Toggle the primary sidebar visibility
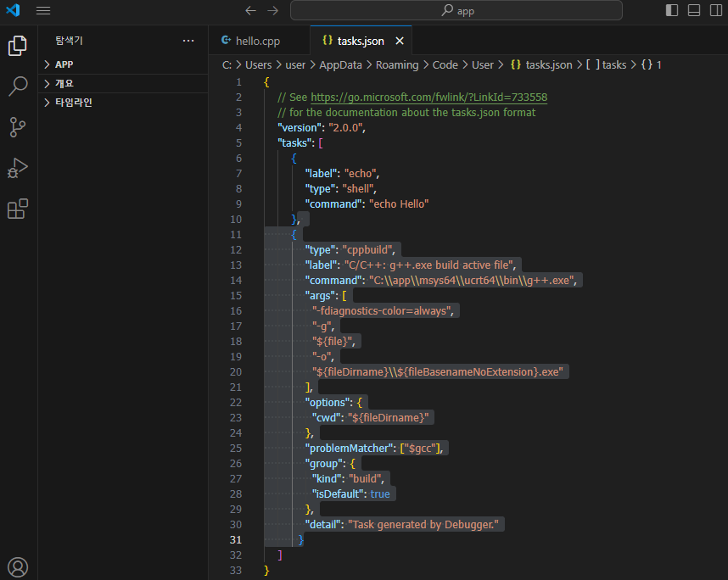The image size is (728, 580). point(671,9)
